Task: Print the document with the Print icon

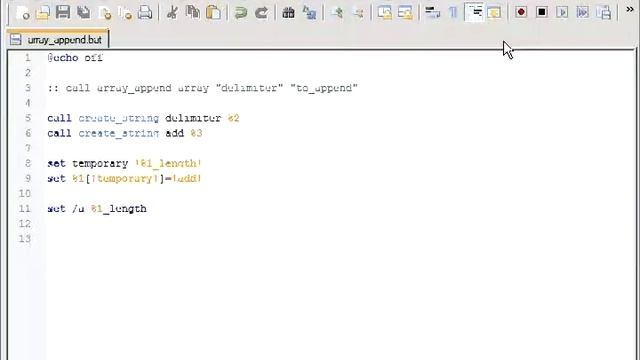Action: pos(145,13)
